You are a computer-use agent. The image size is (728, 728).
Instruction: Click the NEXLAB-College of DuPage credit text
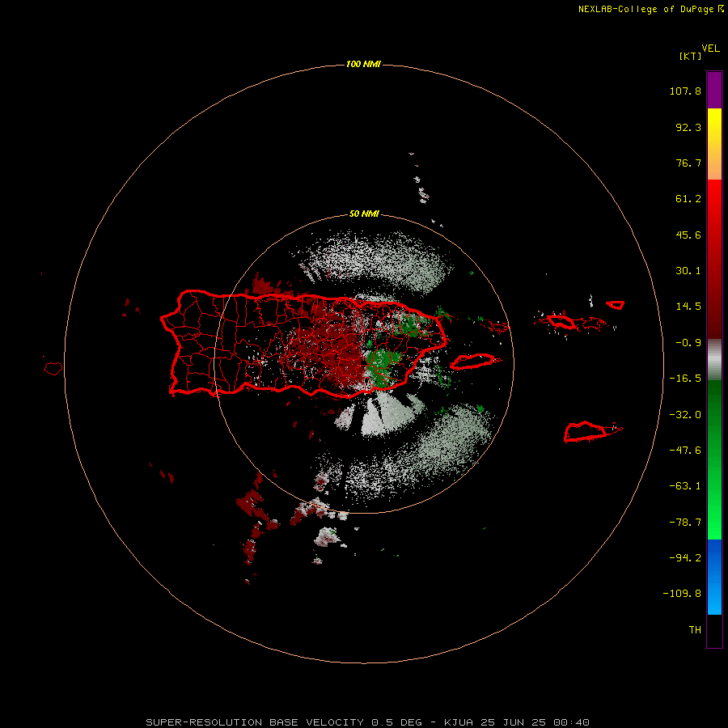click(x=651, y=9)
